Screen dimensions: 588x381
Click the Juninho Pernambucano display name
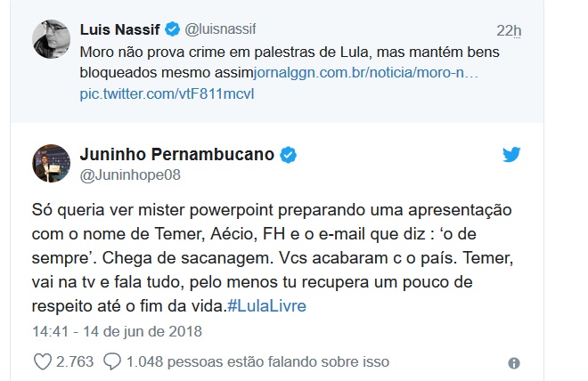click(177, 154)
